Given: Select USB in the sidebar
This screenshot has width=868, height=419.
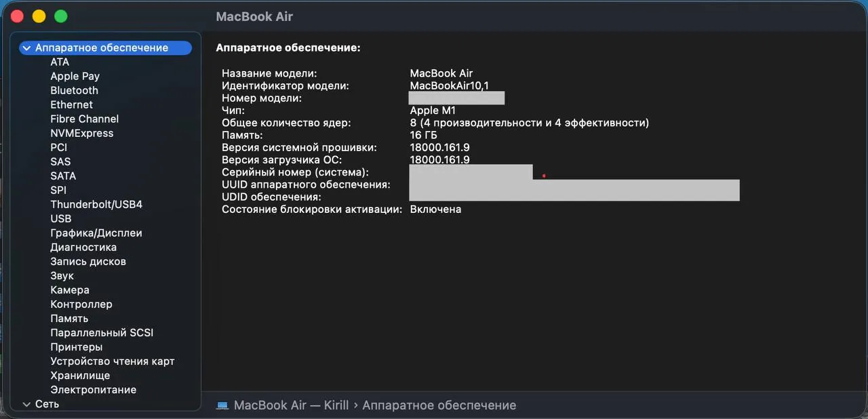Looking at the screenshot, I should pos(60,218).
